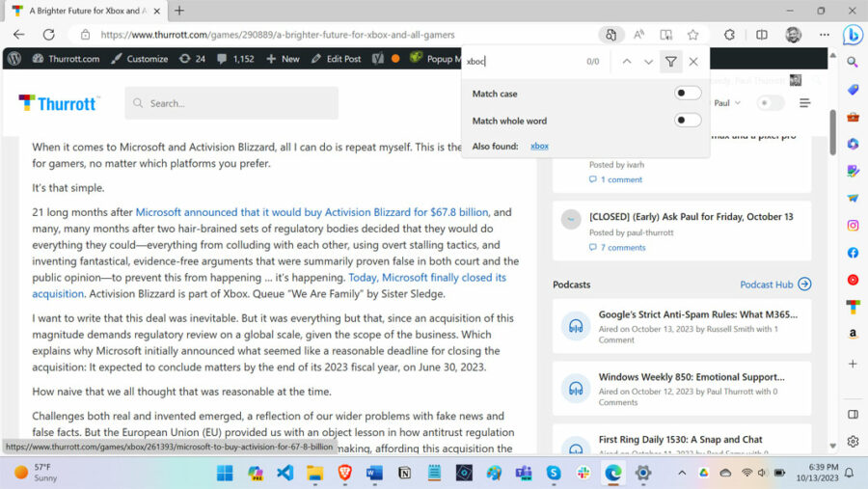Screen dimensions: 868x489
Task: Reload the current page
Action: click(49, 35)
